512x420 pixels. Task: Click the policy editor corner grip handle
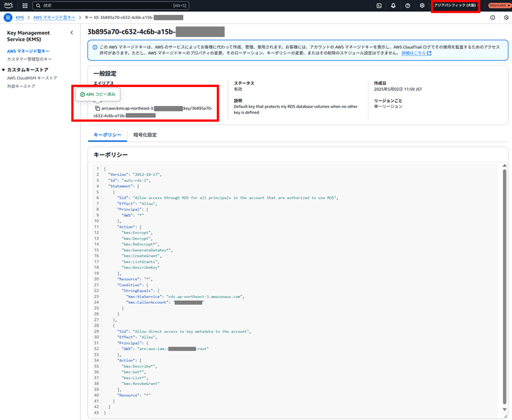tap(505, 416)
